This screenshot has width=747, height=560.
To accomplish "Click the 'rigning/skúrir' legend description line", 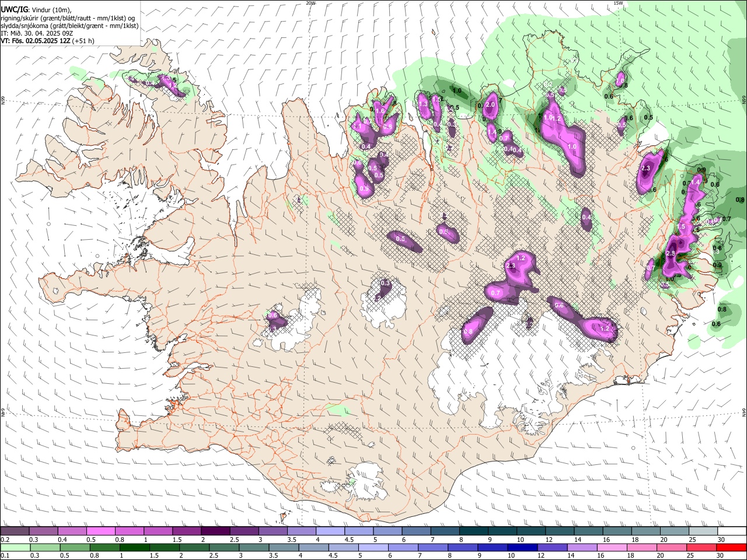I will click(69, 17).
